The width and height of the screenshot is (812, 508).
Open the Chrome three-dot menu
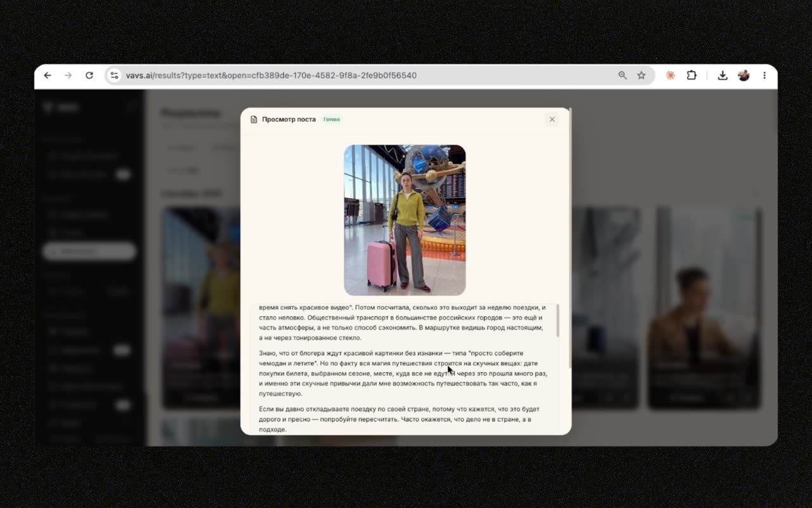pyautogui.click(x=764, y=76)
